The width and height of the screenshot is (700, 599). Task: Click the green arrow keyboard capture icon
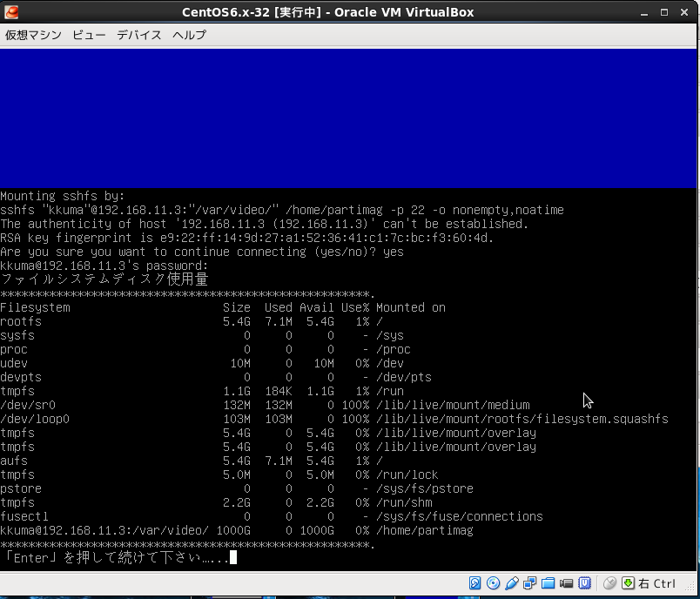coord(628,583)
